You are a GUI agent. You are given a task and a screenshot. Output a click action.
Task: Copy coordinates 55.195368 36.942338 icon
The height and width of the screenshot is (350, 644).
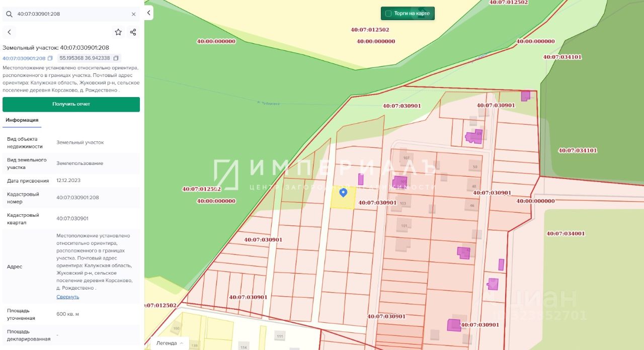point(116,58)
